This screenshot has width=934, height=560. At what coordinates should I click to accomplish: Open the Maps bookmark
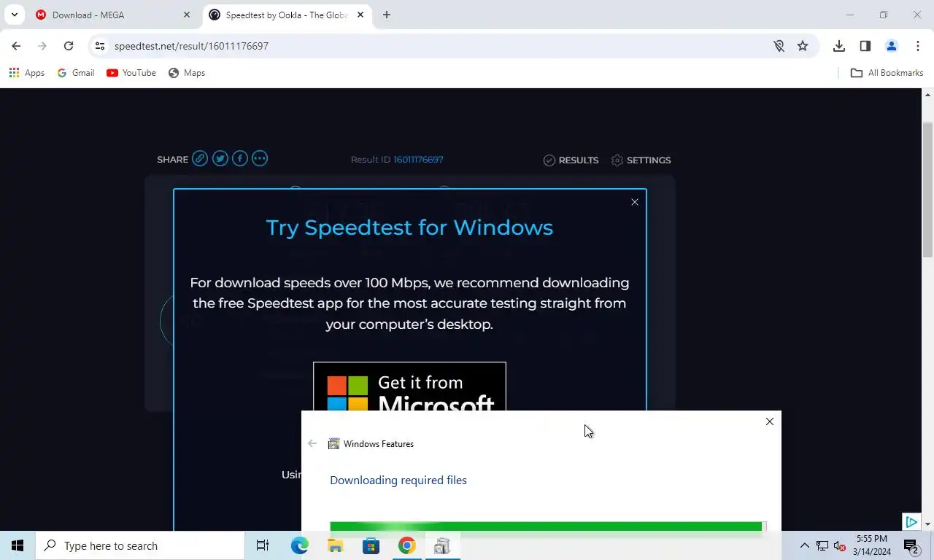[x=187, y=73]
